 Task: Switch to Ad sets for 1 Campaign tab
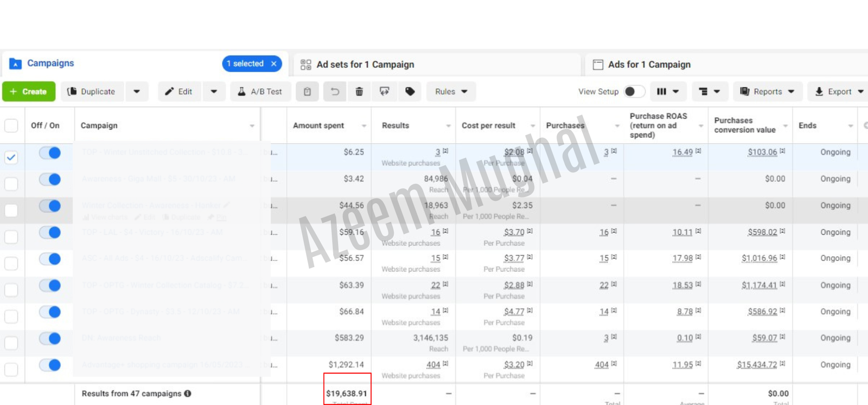click(365, 65)
